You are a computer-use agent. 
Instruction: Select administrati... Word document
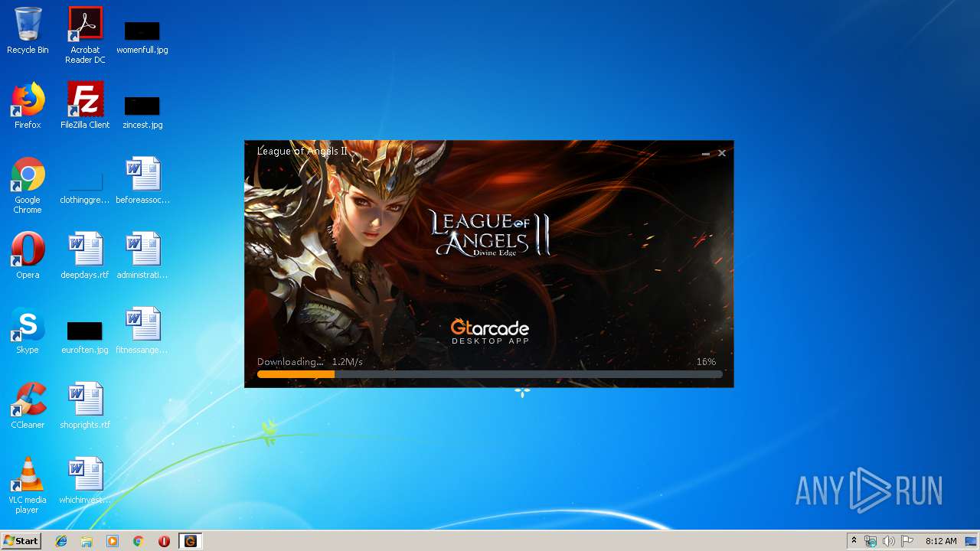pyautogui.click(x=142, y=256)
